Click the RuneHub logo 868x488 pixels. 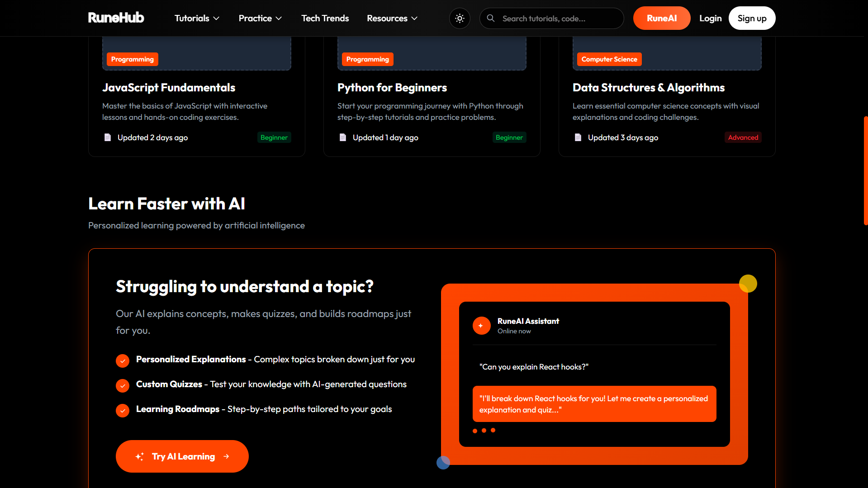[x=116, y=18]
